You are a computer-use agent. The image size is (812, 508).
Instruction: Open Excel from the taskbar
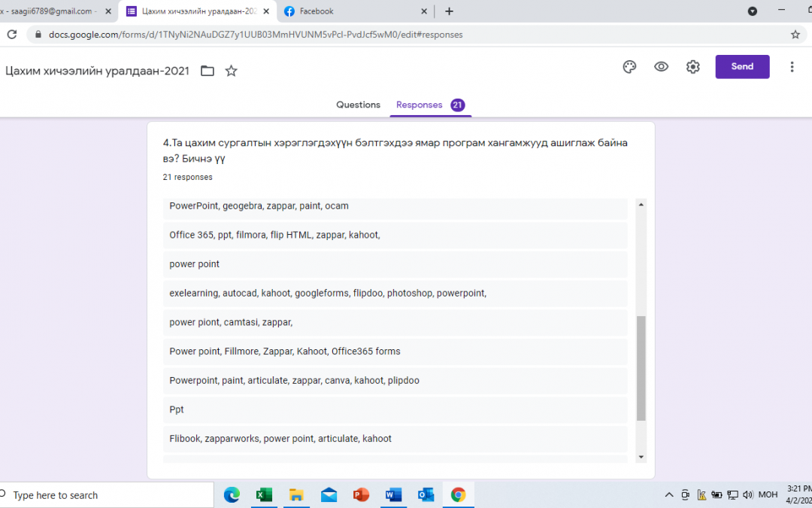(264, 495)
